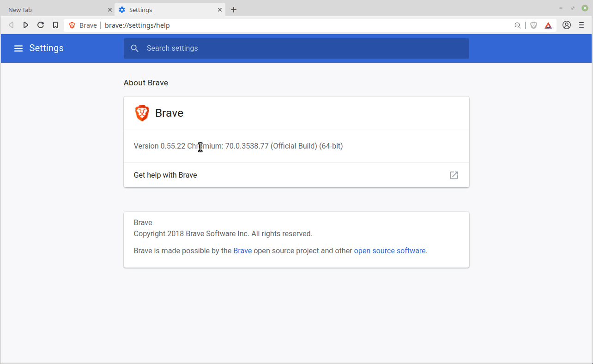This screenshot has width=593, height=364.
Task: Open the Brave open source project link
Action: coord(242,251)
